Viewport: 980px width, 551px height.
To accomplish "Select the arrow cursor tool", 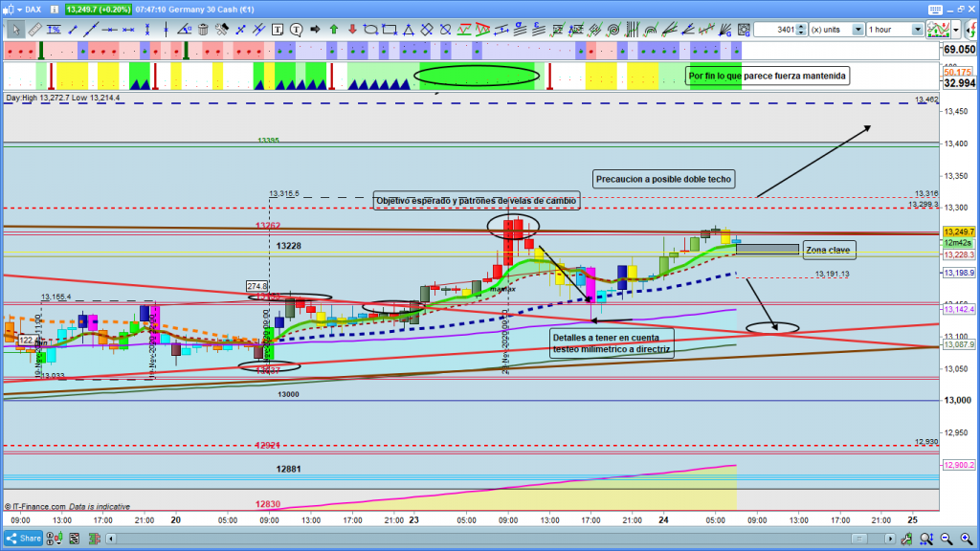I will [x=16, y=30].
